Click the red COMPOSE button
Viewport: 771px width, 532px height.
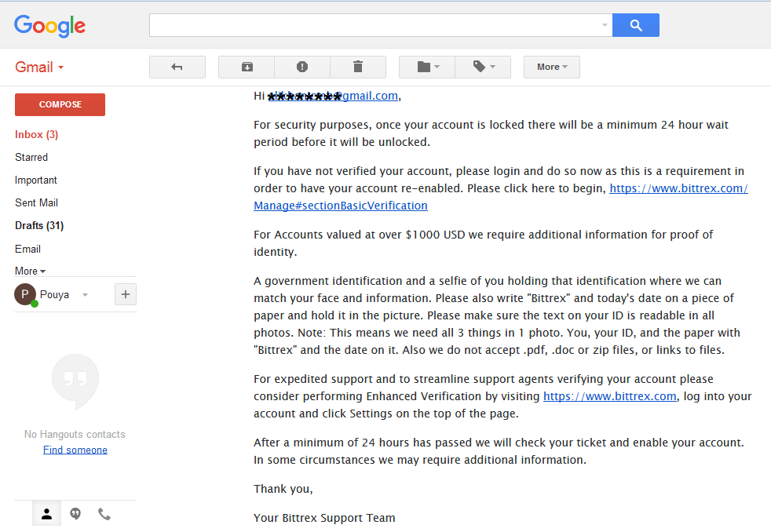(x=60, y=104)
